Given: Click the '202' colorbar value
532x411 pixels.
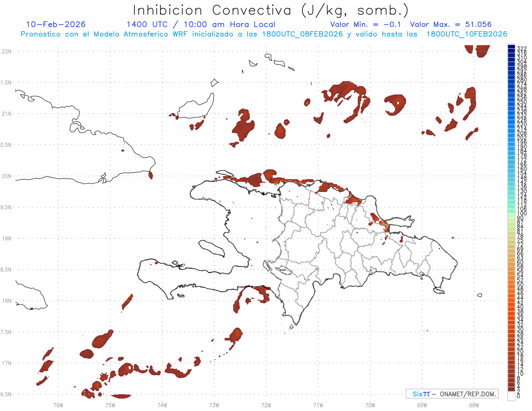Looking at the screenshot, I should pyautogui.click(x=521, y=137).
